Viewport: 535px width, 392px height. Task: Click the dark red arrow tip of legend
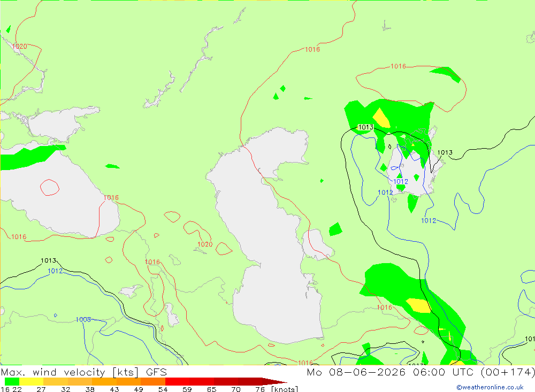coord(274,381)
